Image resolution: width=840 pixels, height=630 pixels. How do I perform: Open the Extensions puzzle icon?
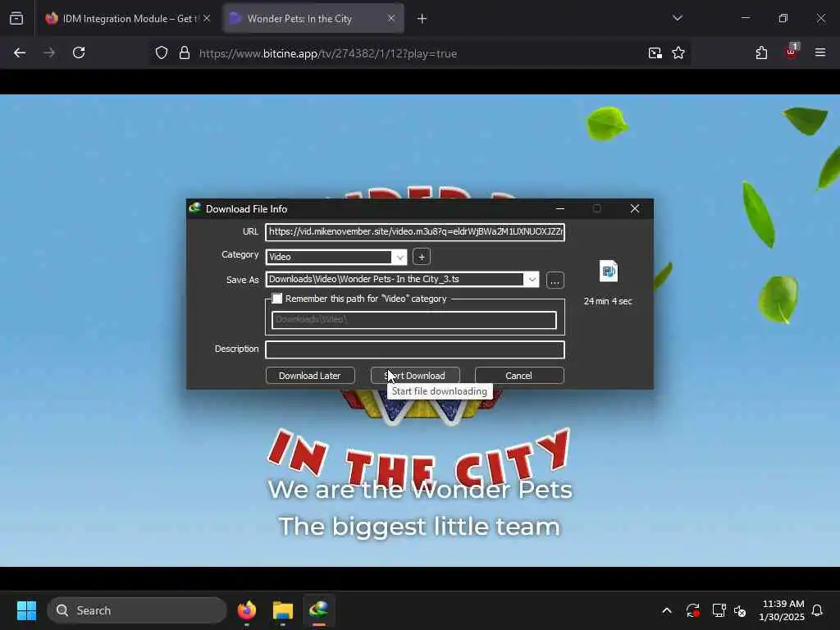click(761, 52)
